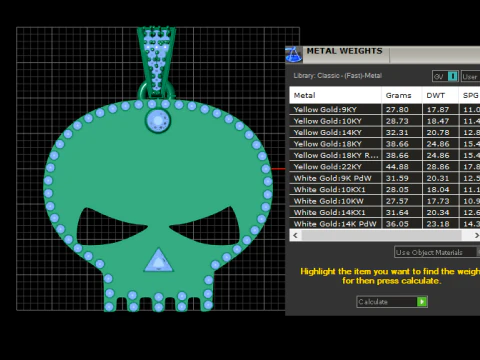Click the Metal Weights flask icon

click(x=294, y=55)
